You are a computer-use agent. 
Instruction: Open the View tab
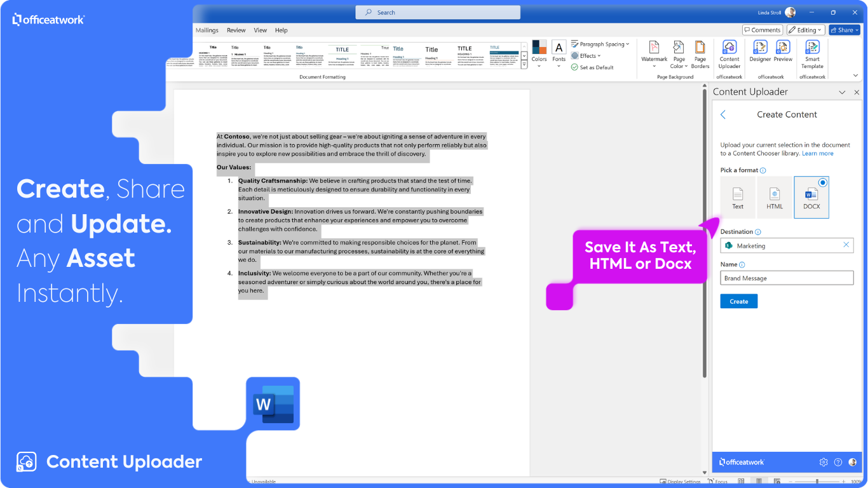pos(261,30)
